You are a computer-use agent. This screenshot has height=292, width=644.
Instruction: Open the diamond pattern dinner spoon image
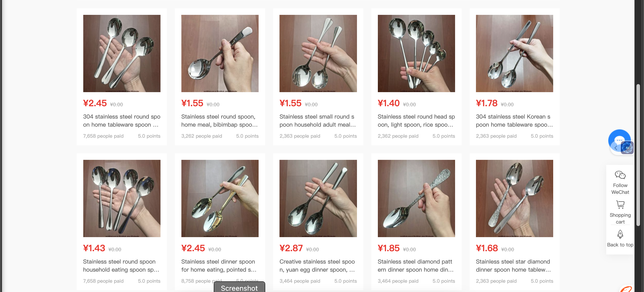(416, 198)
